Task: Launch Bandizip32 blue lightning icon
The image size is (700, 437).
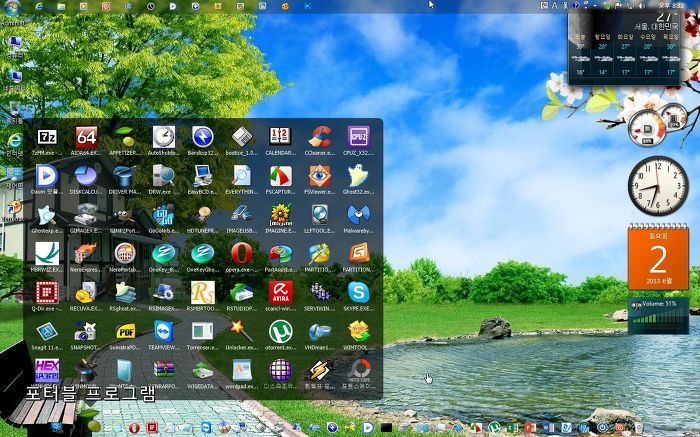Action: click(203, 137)
